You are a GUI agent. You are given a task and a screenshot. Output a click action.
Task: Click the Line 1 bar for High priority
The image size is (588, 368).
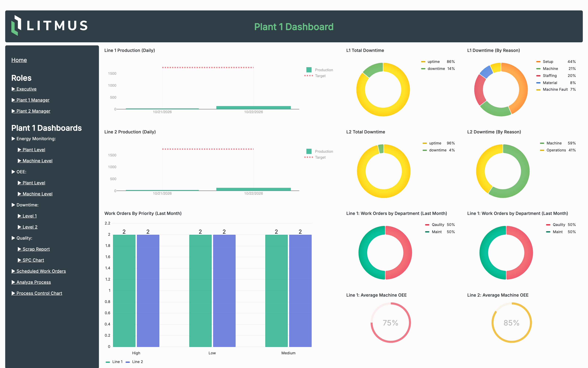point(124,291)
